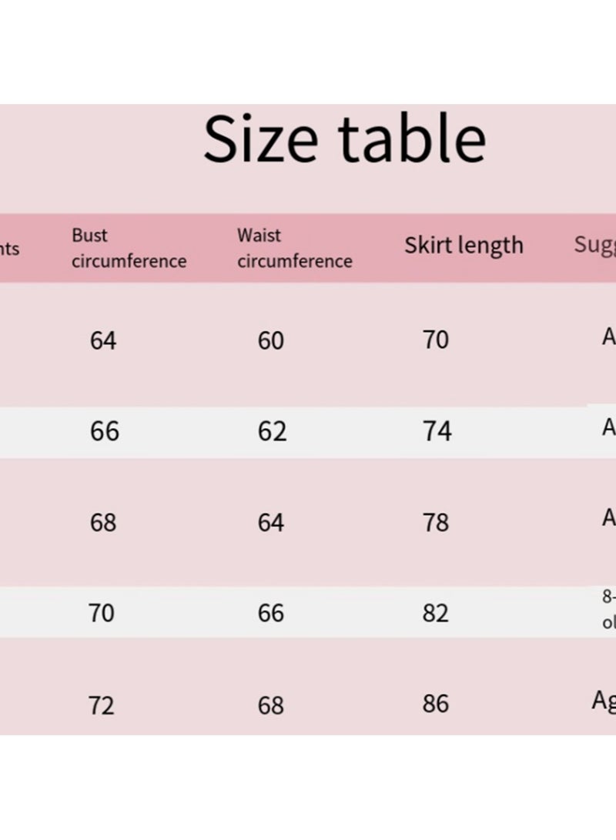Click the Ag text in last row
Image resolution: width=616 pixels, height=840 pixels.
coord(604,701)
